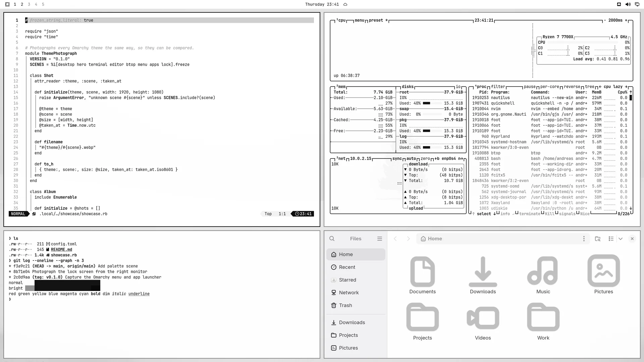Screen dimensions: 644x362
Task: Click the new folder icon in toolbar
Action: 597,239
